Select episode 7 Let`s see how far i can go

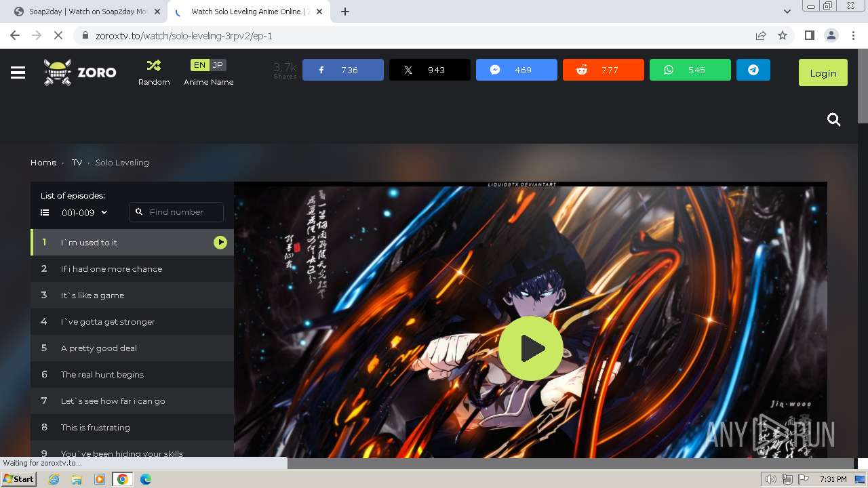pyautogui.click(x=132, y=401)
